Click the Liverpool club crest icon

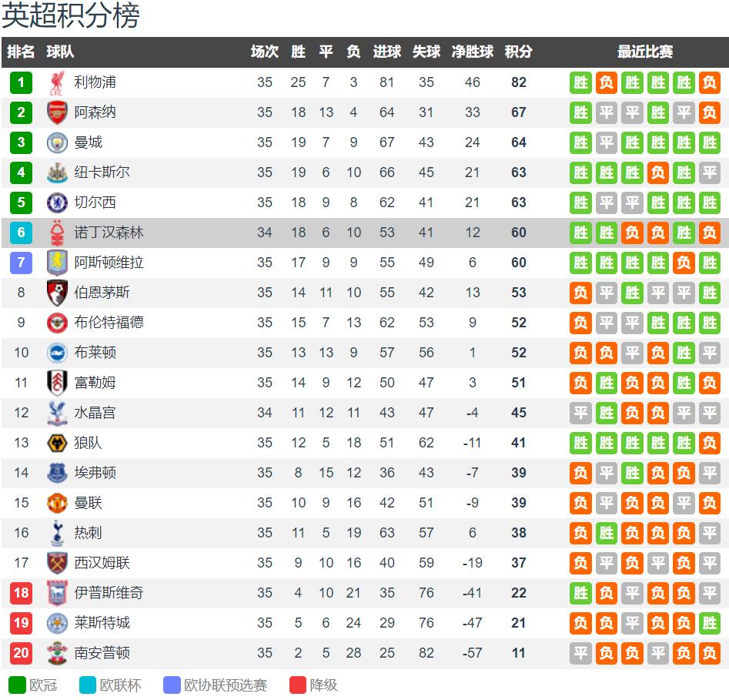pyautogui.click(x=57, y=83)
